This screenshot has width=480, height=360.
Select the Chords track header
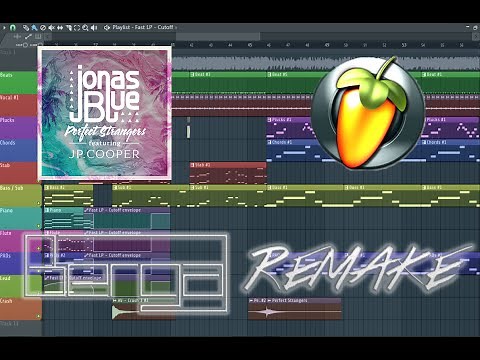coord(18,150)
